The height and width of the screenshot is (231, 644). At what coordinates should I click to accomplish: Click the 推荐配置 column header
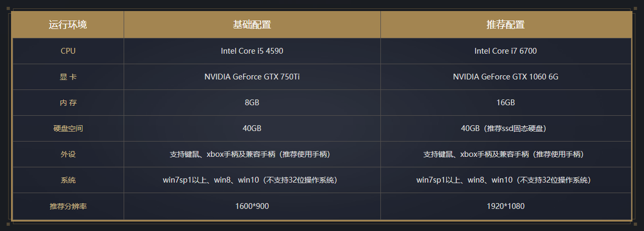point(506,25)
